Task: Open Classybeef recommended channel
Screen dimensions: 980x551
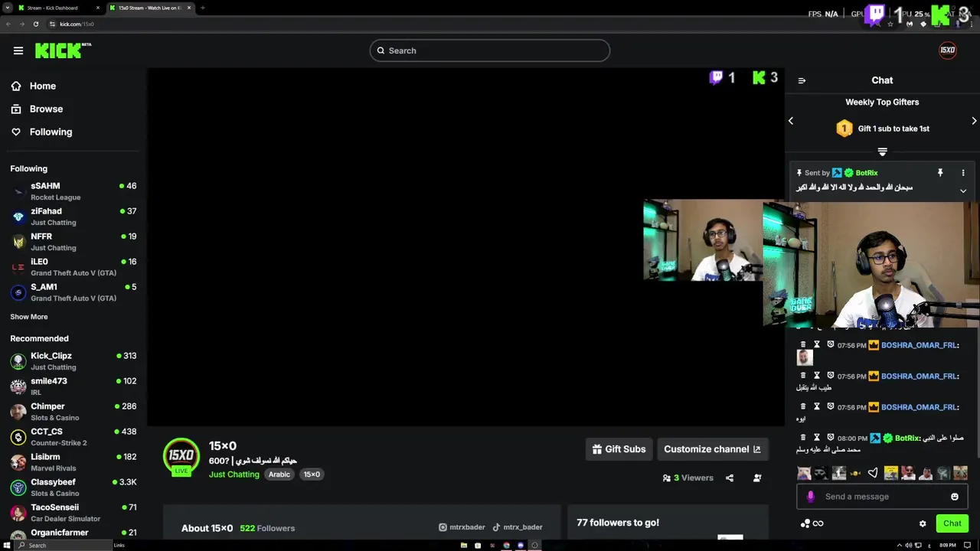Action: click(73, 487)
